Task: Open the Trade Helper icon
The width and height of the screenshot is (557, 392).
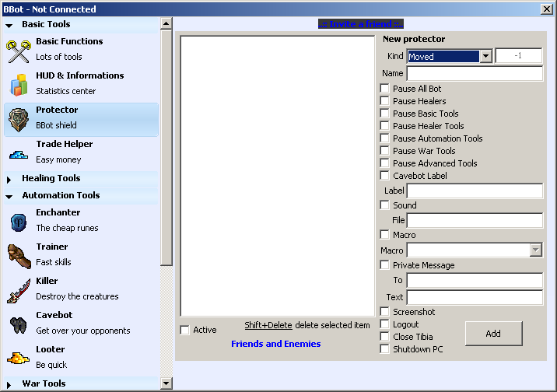Action: point(19,153)
